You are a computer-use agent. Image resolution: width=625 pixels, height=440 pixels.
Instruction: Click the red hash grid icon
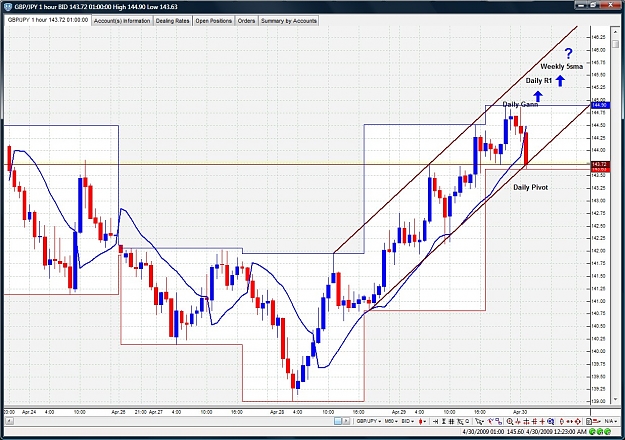[535, 421]
